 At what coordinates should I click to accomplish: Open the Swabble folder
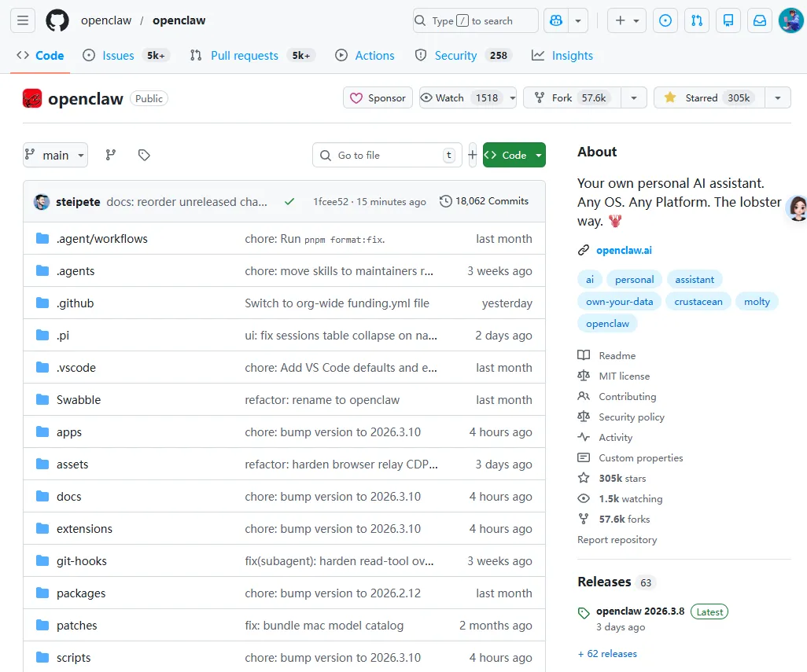(x=79, y=400)
